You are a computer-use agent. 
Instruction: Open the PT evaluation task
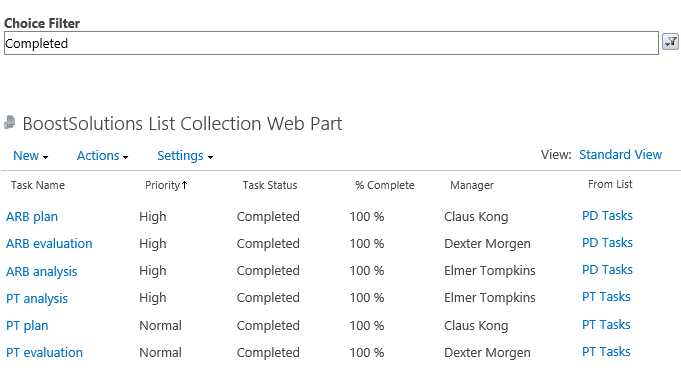[44, 352]
